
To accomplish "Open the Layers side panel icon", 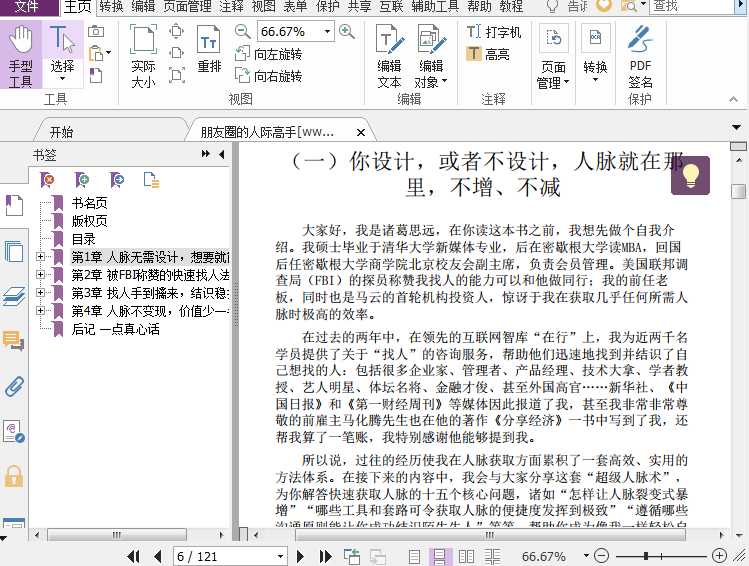I will pos(14,296).
